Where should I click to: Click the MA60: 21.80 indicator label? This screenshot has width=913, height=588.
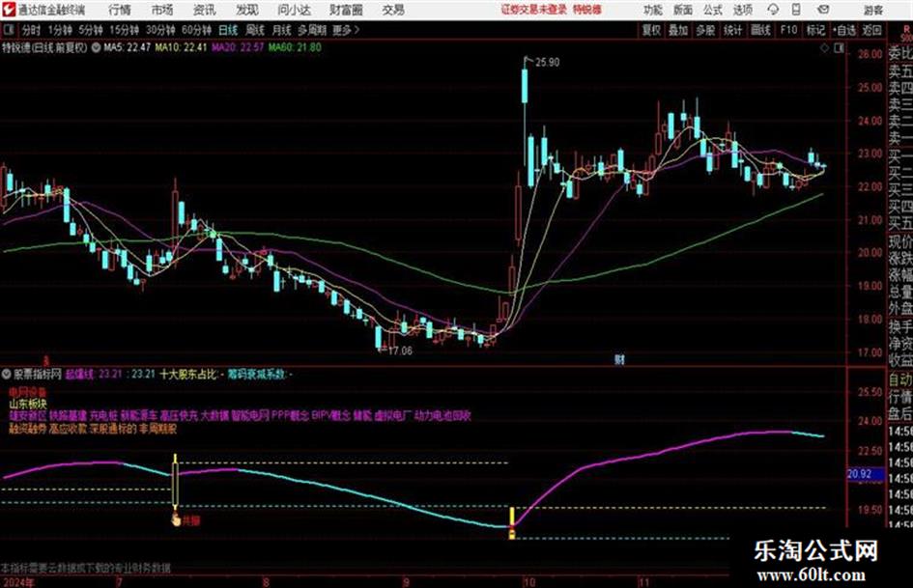(295, 47)
